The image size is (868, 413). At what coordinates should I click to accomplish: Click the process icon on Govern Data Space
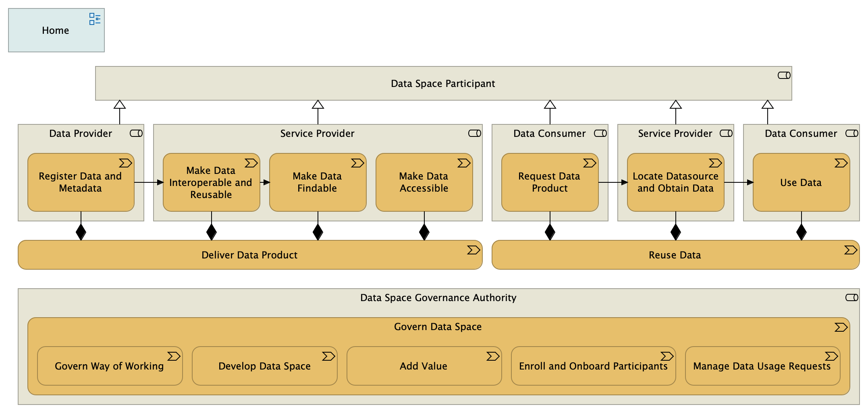pos(841,327)
